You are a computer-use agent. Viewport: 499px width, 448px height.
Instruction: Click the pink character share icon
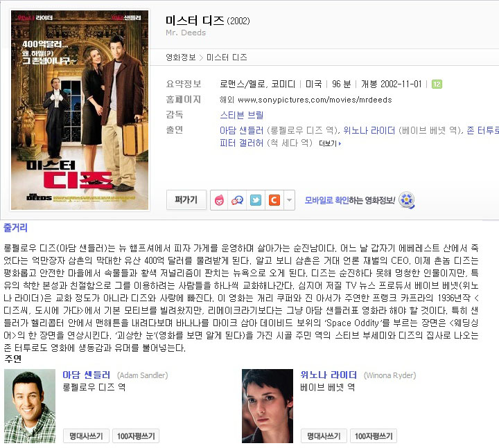219,200
